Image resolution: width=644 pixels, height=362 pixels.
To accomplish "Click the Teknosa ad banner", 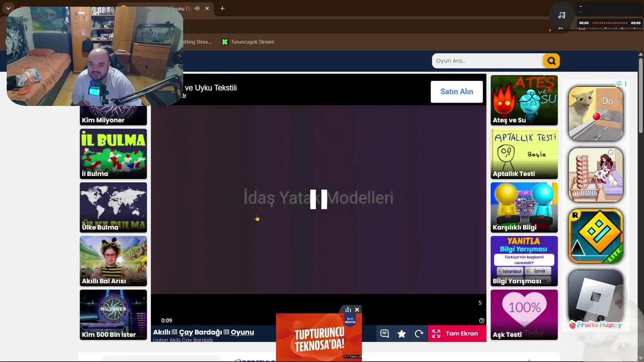I will tap(318, 337).
